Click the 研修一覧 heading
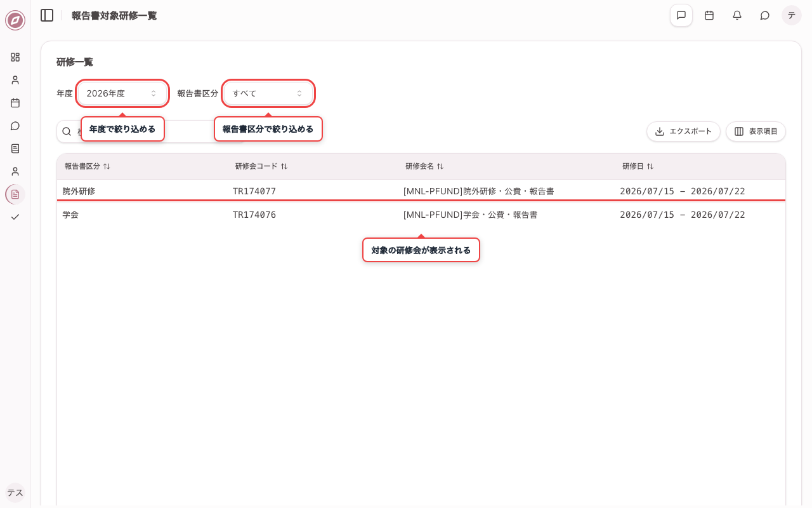This screenshot has width=812, height=508. (x=75, y=62)
